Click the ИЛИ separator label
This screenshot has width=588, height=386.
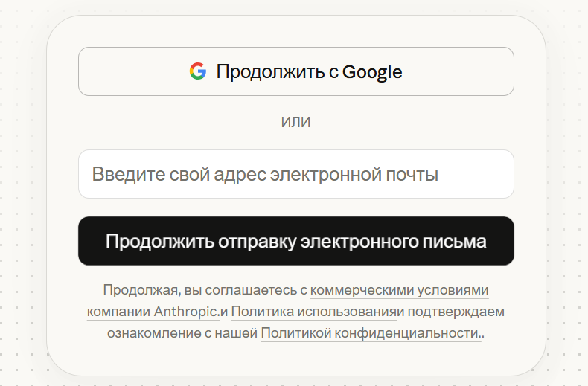point(296,122)
